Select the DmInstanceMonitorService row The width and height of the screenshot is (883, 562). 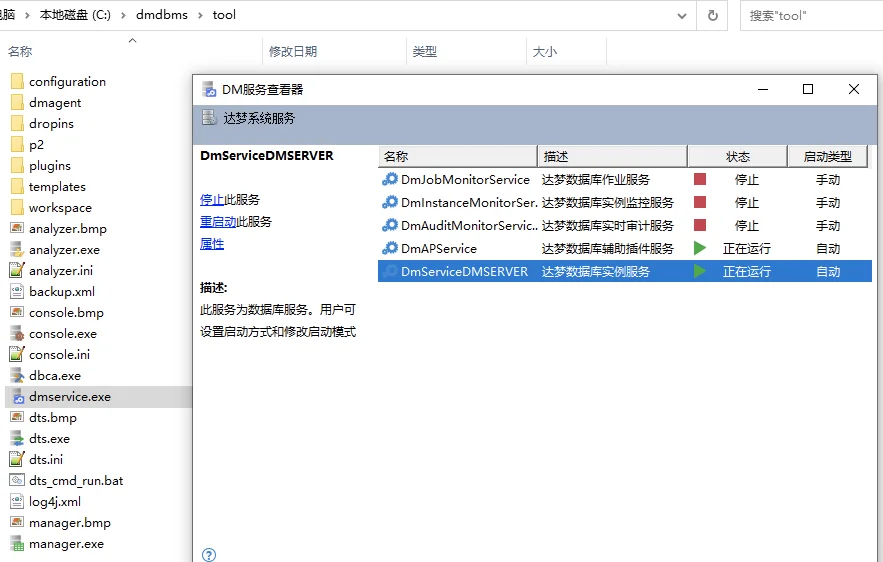(625, 202)
